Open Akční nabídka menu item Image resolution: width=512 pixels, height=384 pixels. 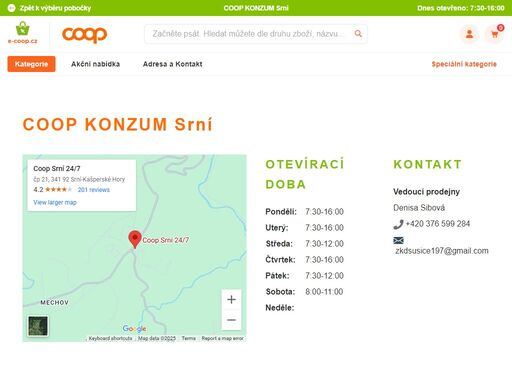tap(95, 64)
